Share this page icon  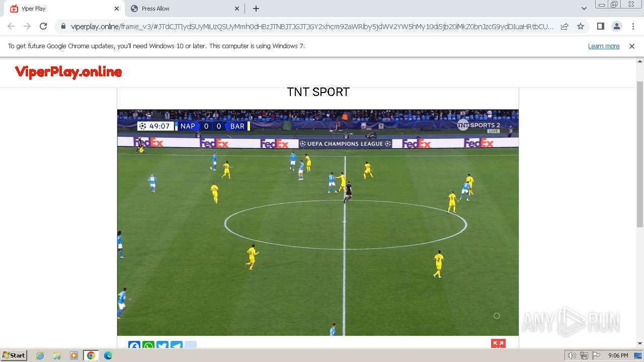(x=565, y=27)
